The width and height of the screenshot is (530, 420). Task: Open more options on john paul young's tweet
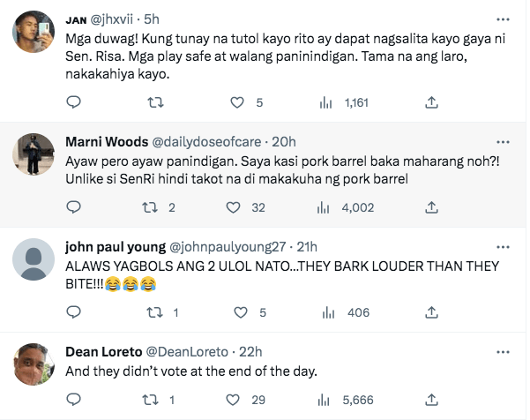coord(503,246)
